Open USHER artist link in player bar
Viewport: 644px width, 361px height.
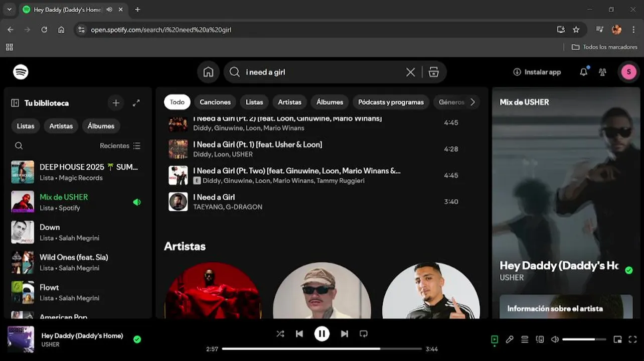tap(51, 345)
